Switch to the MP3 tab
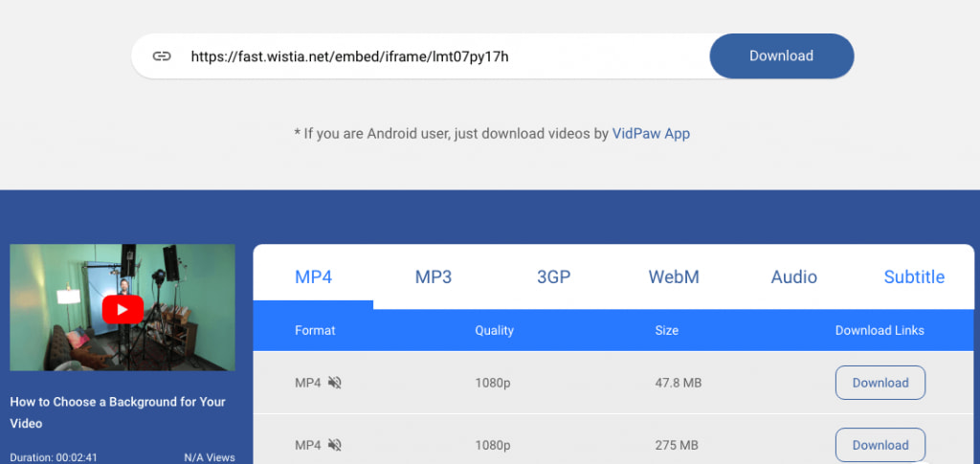Screen dimensions: 980x464 coord(434,276)
